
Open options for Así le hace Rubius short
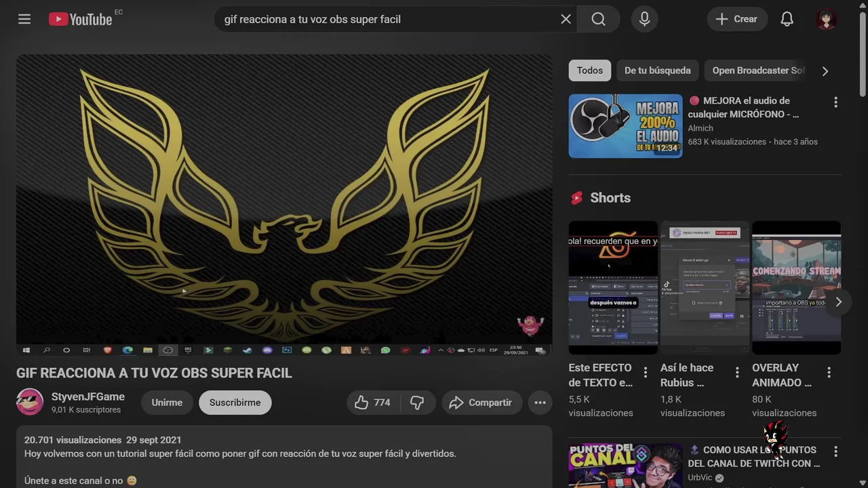coord(737,372)
